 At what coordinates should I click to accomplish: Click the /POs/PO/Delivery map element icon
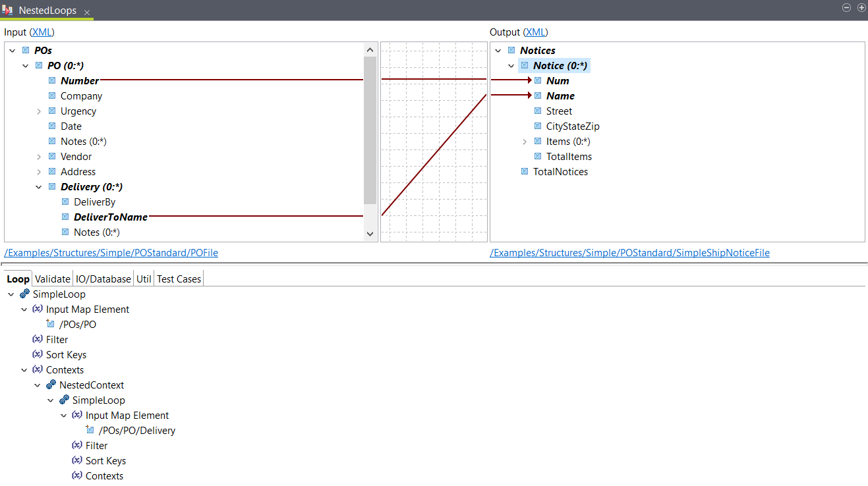[90, 430]
